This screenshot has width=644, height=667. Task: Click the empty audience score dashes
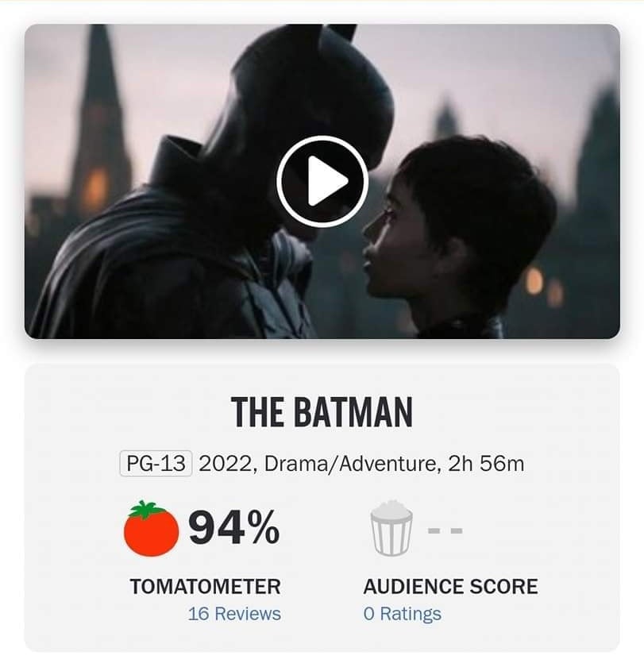pos(445,529)
